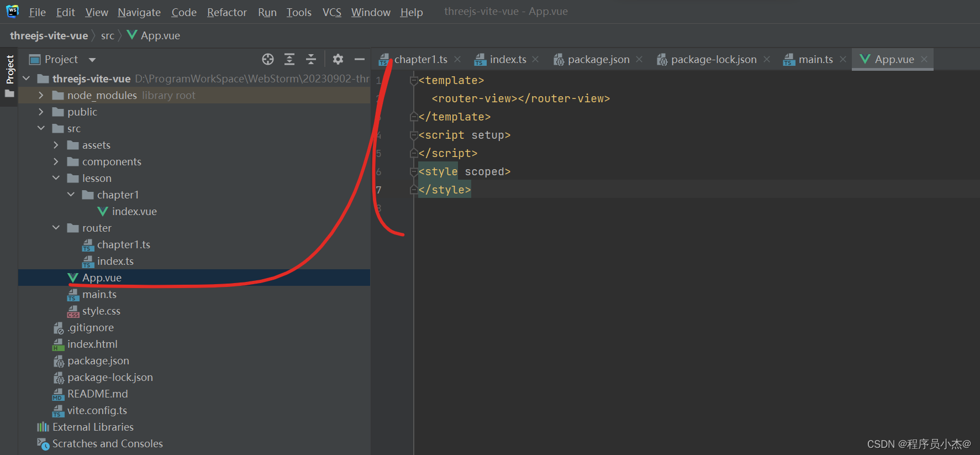The height and width of the screenshot is (455, 980).
Task: Expand the components folder
Action: click(x=56, y=161)
